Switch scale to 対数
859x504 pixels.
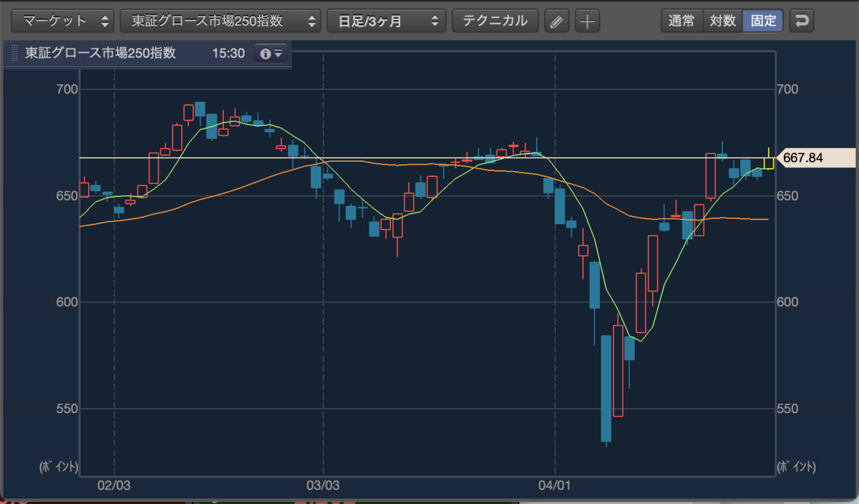pyautogui.click(x=723, y=21)
